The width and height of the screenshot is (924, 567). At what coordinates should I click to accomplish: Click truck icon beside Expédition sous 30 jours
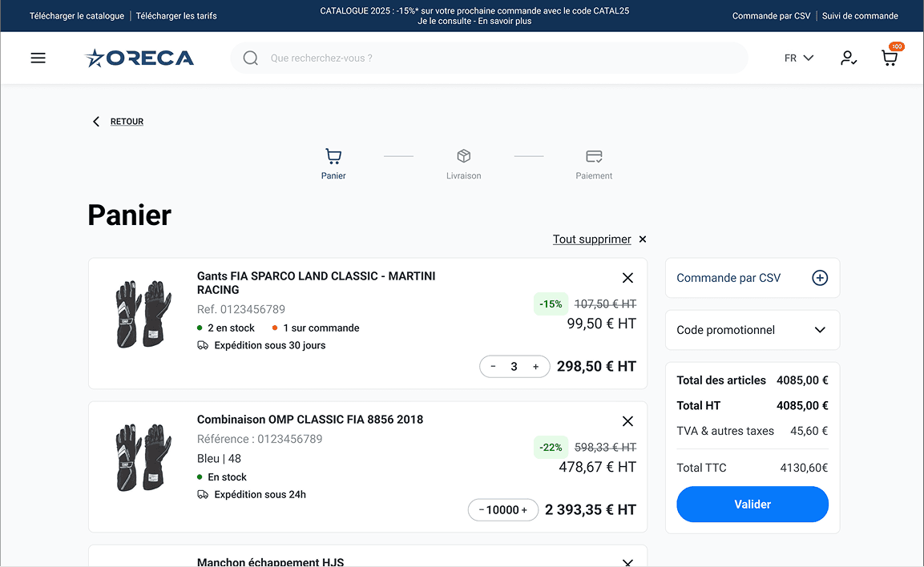203,346
